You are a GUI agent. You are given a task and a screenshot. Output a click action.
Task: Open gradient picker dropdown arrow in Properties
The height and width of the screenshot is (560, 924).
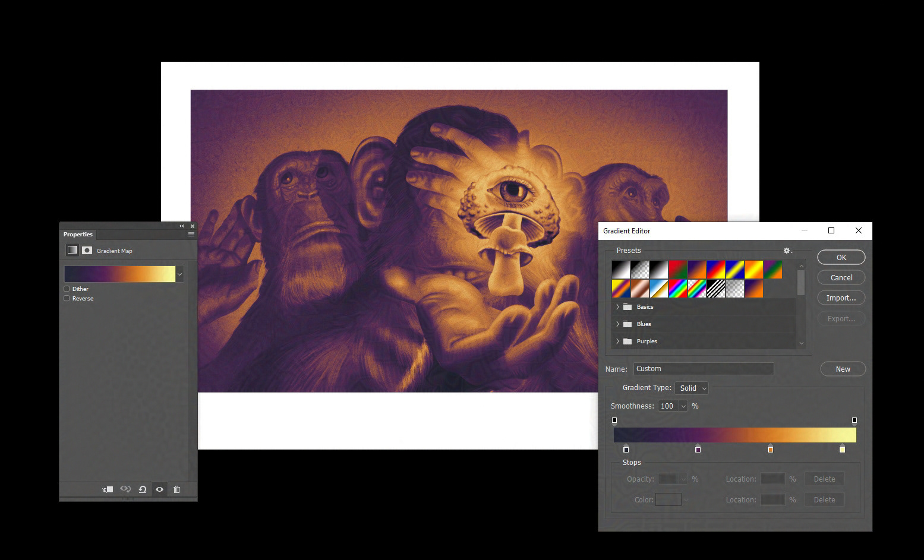click(179, 274)
